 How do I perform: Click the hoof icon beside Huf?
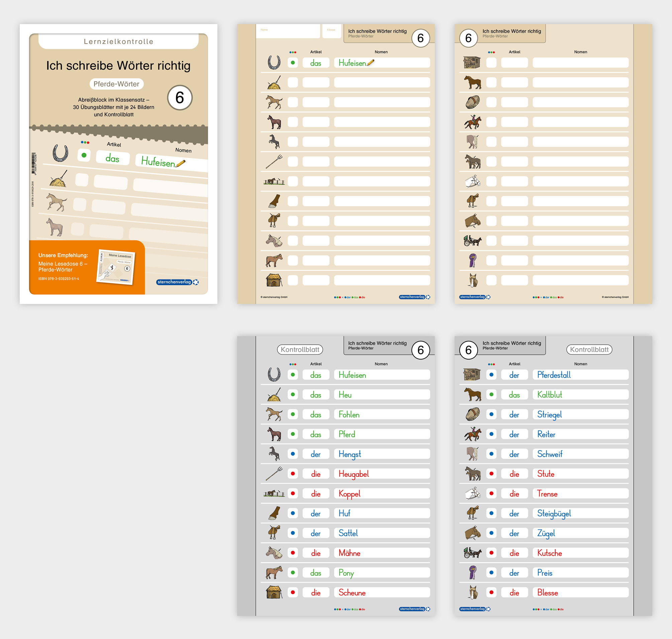[x=274, y=513]
